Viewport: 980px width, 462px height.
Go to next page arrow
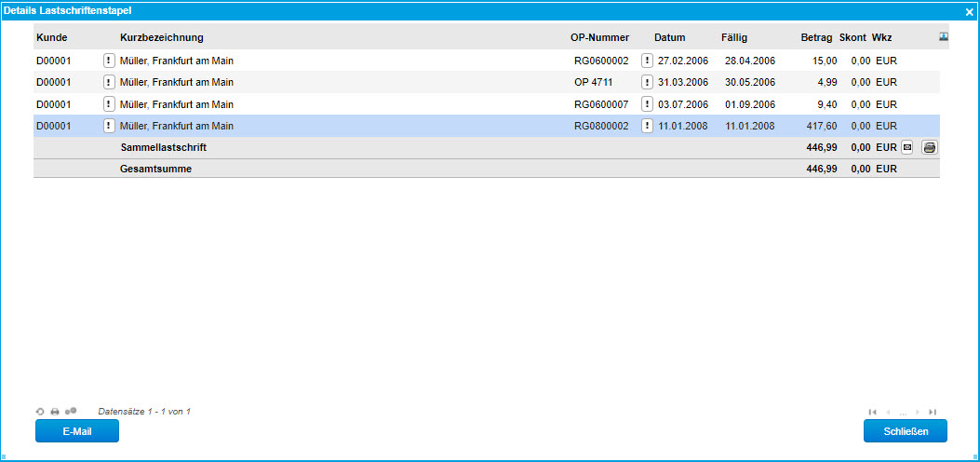918,412
